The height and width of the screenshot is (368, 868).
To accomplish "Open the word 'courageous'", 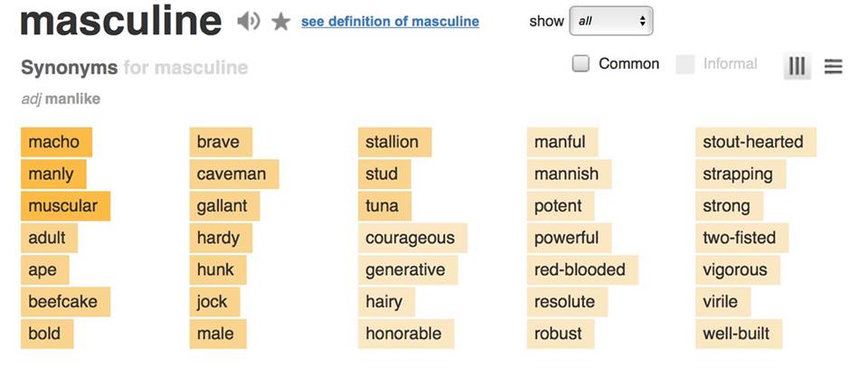I will point(410,239).
